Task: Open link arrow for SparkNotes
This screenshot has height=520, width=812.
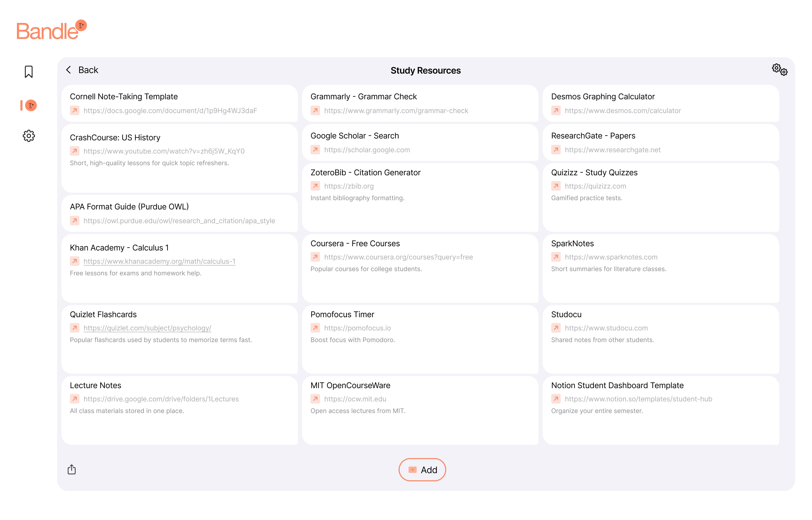Action: [556, 257]
